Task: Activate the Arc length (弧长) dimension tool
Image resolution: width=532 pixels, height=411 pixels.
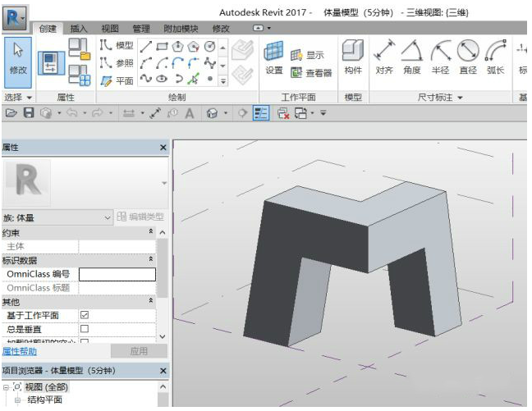Action: click(x=495, y=57)
